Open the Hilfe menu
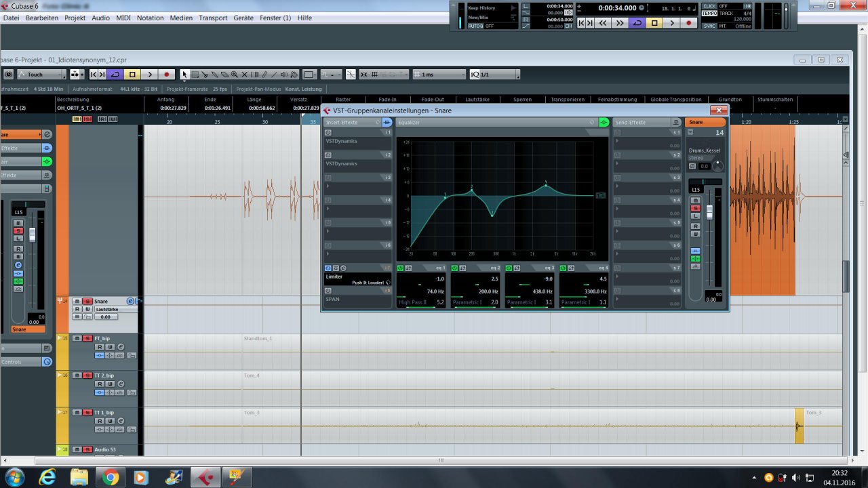Image resolution: width=868 pixels, height=488 pixels. pos(304,18)
